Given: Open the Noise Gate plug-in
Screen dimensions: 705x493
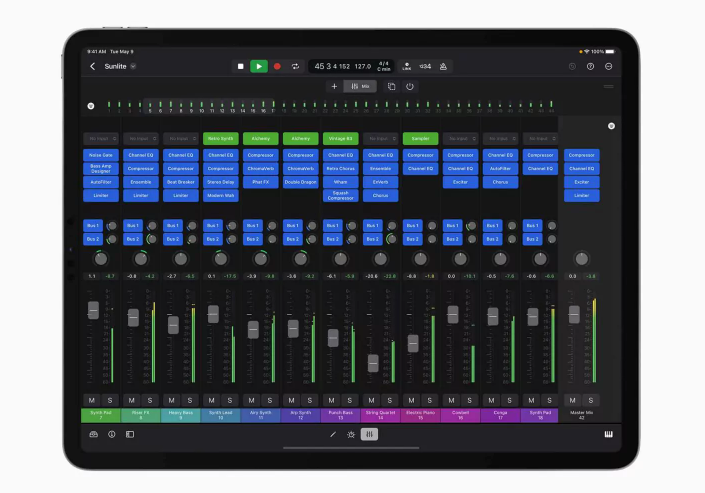Looking at the screenshot, I should [101, 155].
